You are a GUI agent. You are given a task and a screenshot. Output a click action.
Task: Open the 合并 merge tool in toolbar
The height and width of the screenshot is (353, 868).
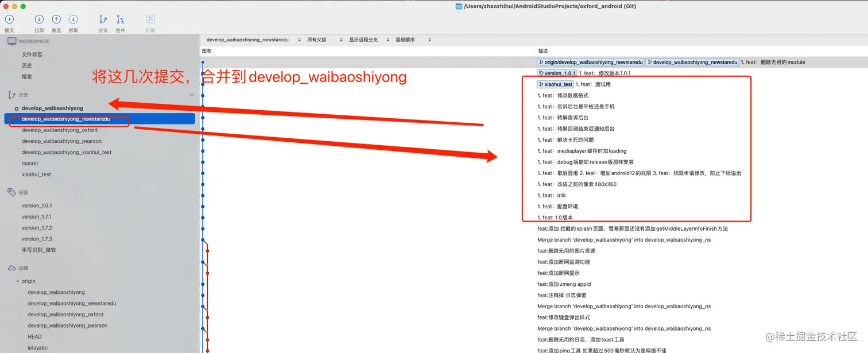(x=120, y=20)
